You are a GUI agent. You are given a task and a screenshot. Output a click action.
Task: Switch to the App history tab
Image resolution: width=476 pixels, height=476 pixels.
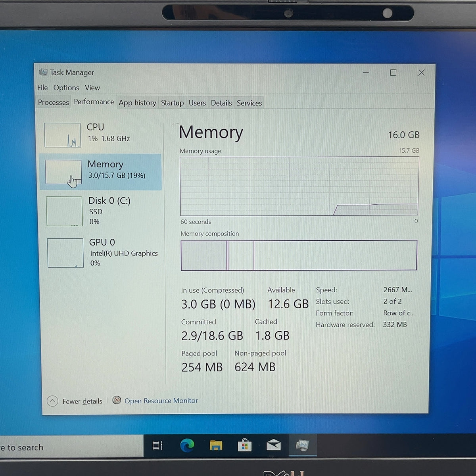(x=138, y=103)
